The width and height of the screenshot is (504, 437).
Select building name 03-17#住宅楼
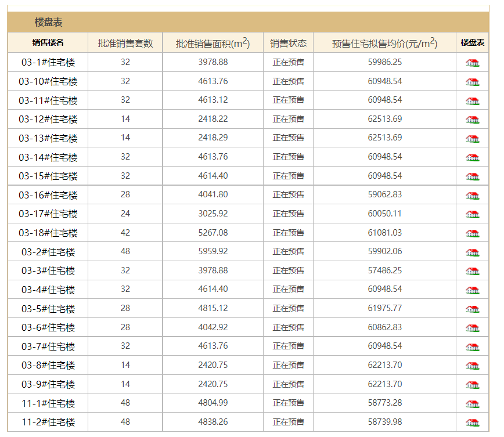[48, 214]
